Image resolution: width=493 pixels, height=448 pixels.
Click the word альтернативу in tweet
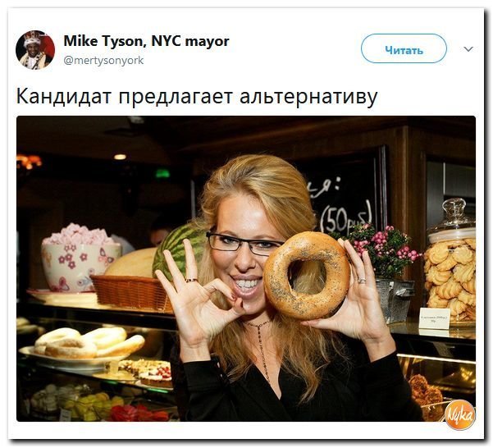pyautogui.click(x=308, y=97)
